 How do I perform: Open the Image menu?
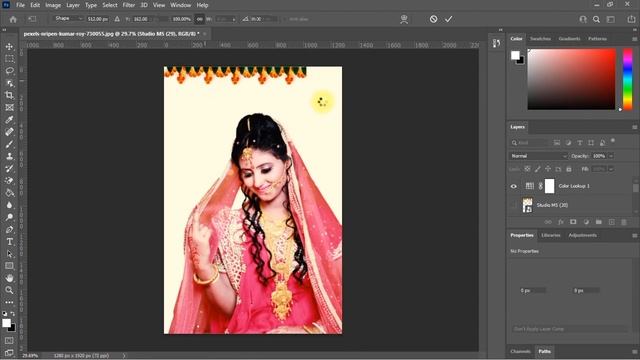[x=53, y=5]
